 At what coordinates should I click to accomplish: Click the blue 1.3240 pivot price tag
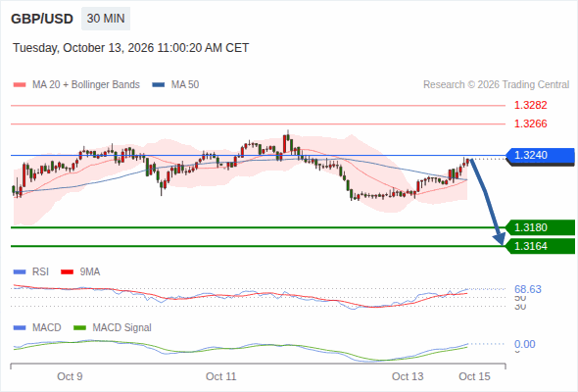coord(540,155)
